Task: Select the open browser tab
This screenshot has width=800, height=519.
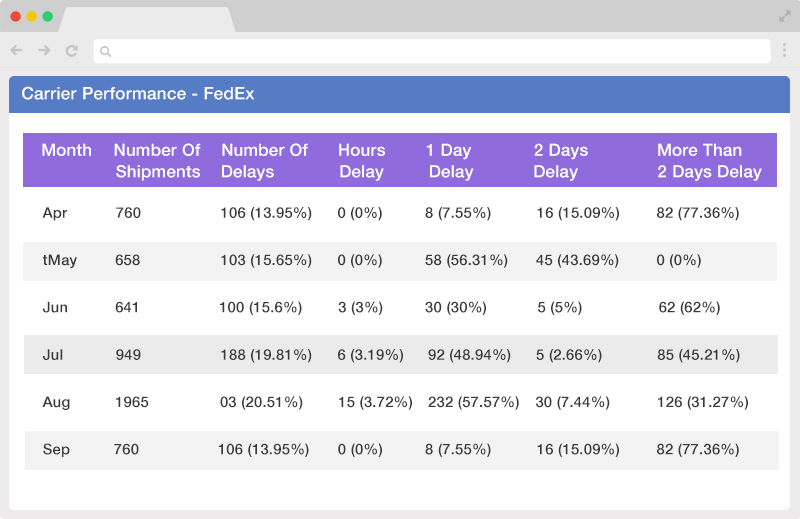Action: click(x=147, y=19)
